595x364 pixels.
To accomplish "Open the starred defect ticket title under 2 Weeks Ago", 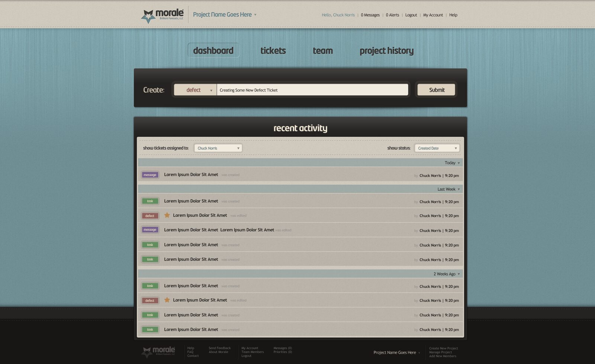I will coord(200,300).
